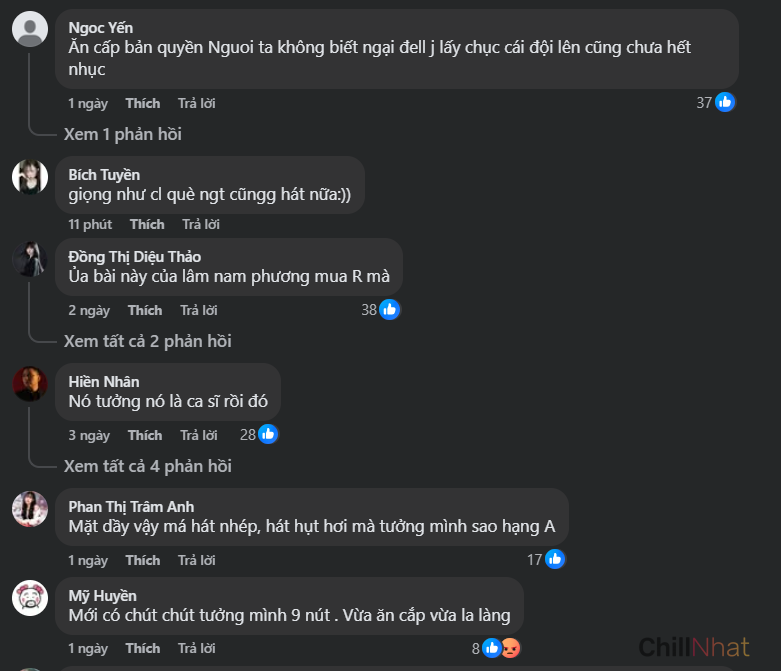Image resolution: width=781 pixels, height=671 pixels.
Task: Open Mỹ Huyền's profile avatar
Action: coord(30,598)
